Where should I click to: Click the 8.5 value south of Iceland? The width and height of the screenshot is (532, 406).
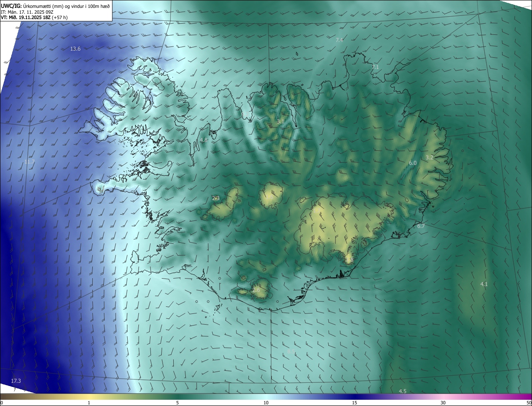[x=291, y=352]
